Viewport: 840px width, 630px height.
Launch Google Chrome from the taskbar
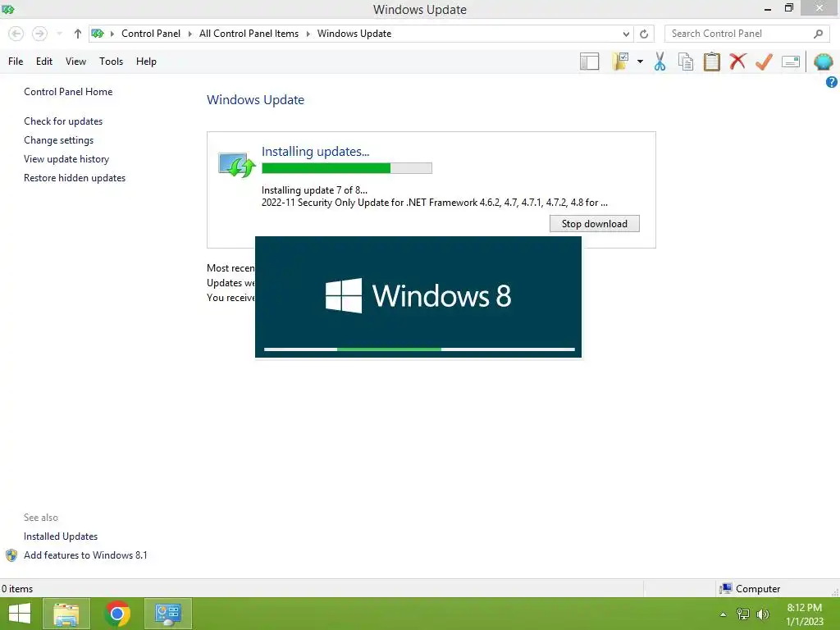(x=117, y=614)
